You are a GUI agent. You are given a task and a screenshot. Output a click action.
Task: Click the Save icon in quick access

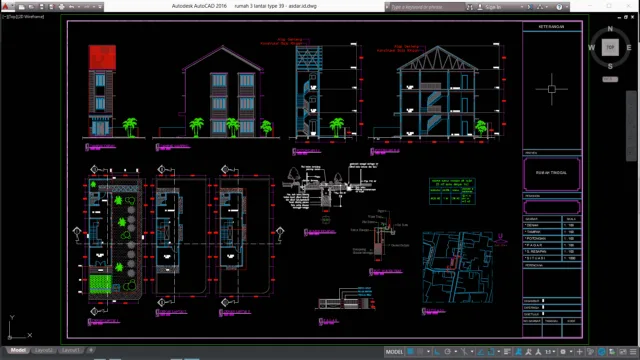(x=42, y=7)
